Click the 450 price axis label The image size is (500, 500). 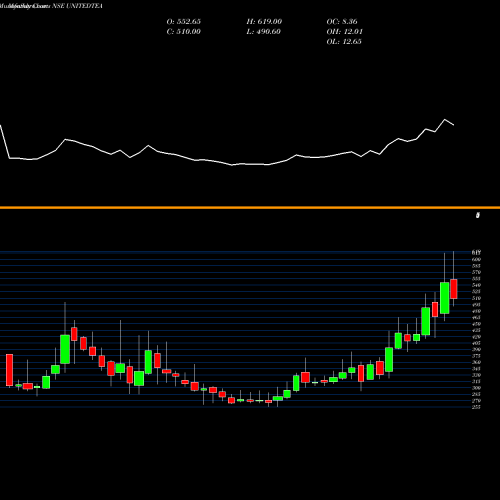476,324
